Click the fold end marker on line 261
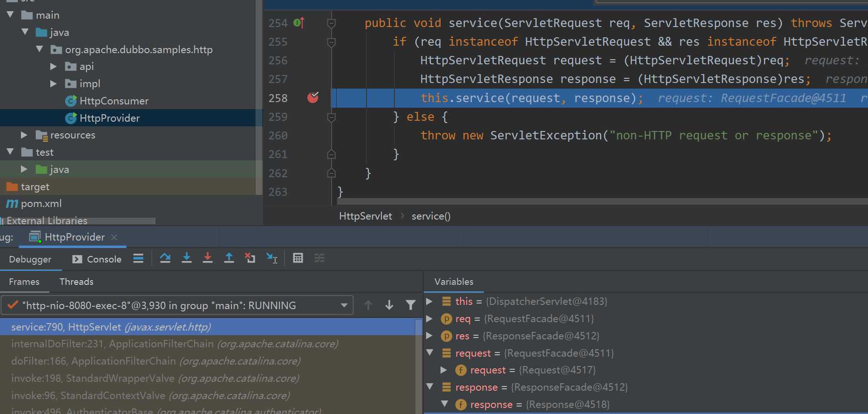Screen dimensions: 868x414 coord(332,154)
